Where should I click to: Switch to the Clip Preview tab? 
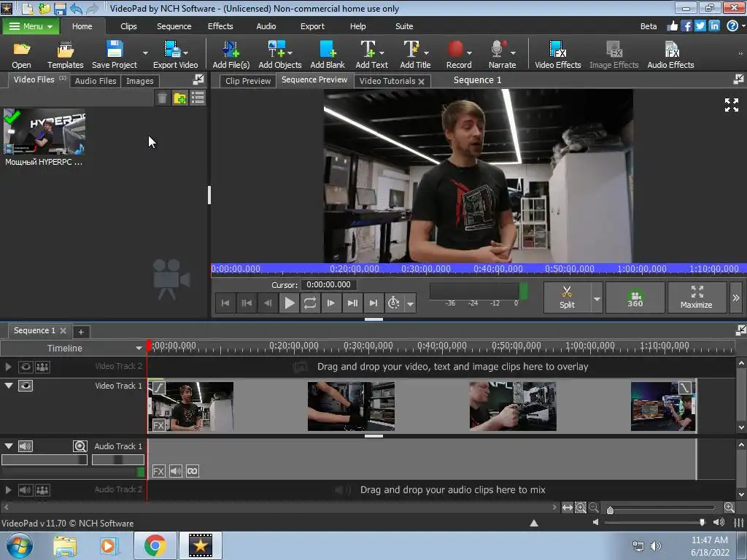point(248,81)
